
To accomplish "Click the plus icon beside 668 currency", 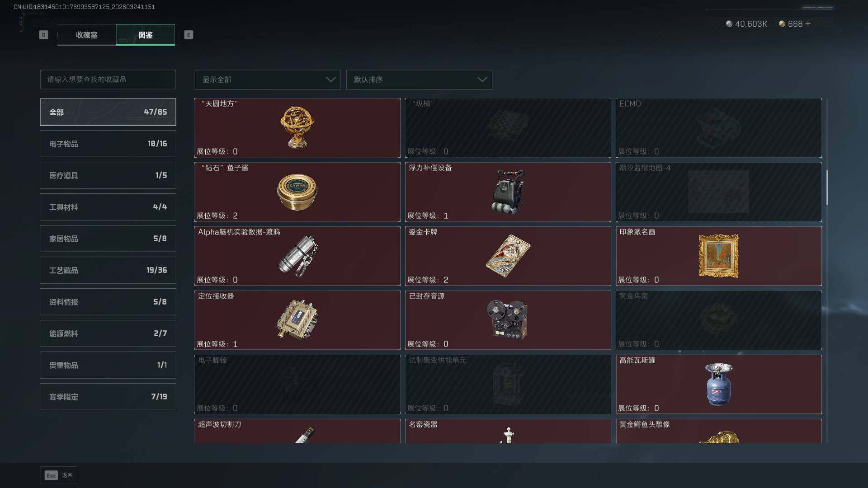I will click(x=808, y=23).
